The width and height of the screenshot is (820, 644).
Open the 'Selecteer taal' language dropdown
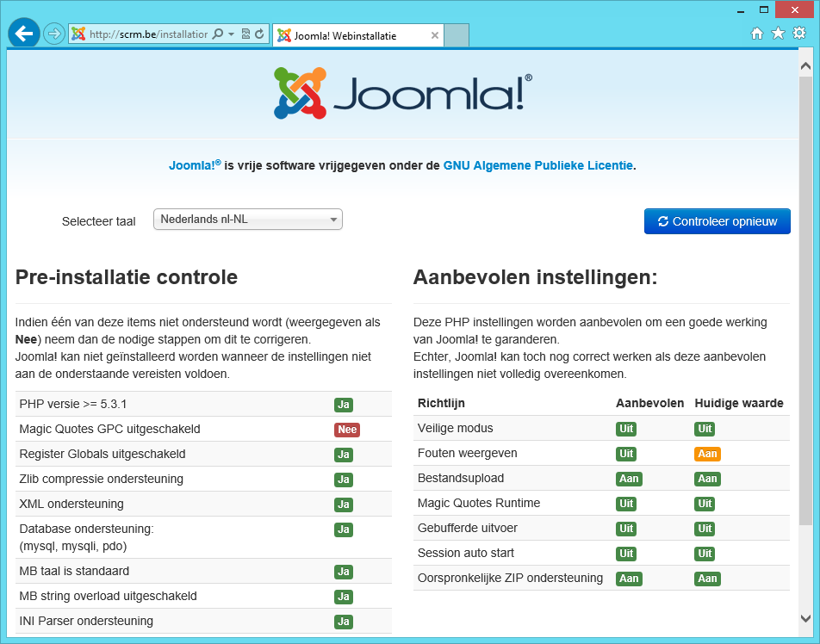pos(248,220)
